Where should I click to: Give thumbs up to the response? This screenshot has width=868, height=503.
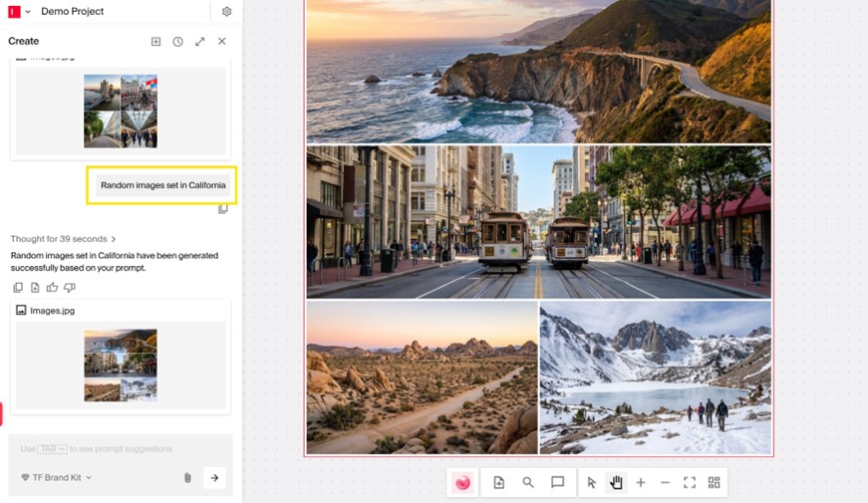(x=52, y=288)
